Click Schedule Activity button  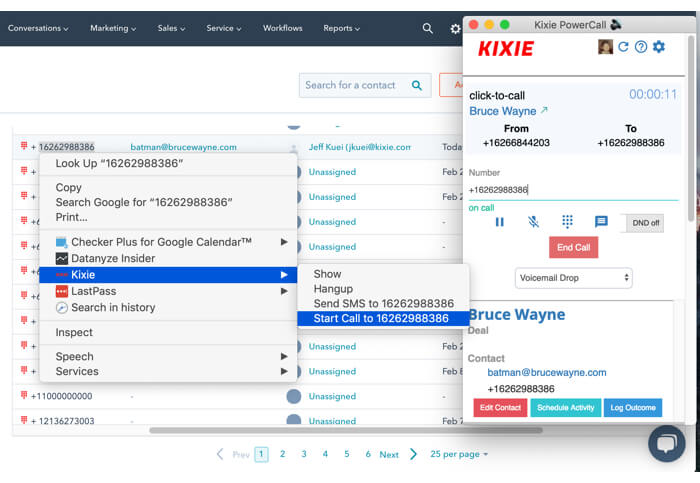click(566, 408)
